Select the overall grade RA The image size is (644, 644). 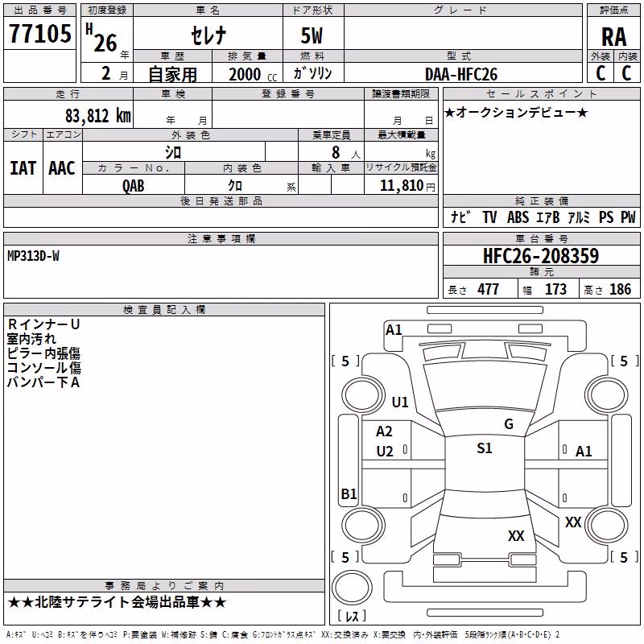613,37
